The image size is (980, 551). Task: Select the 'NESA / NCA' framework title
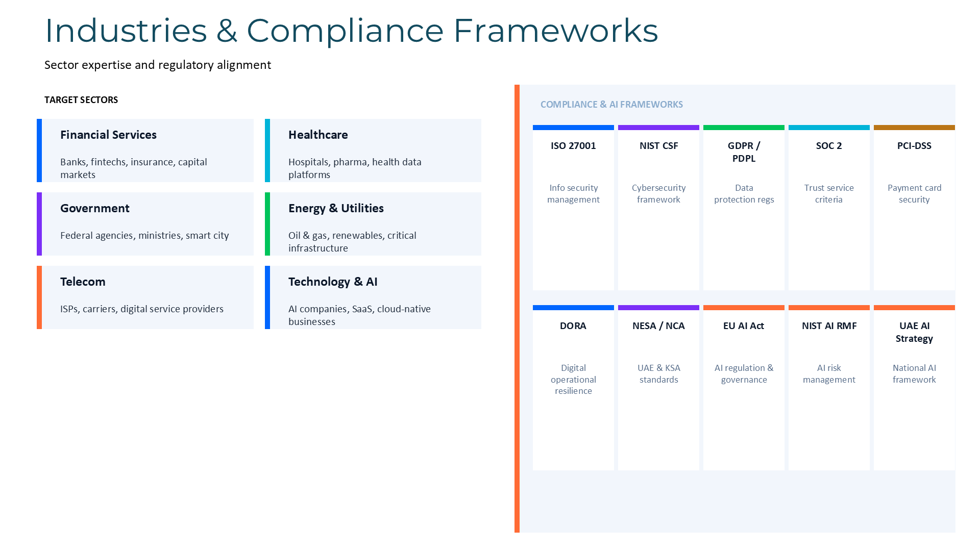point(658,326)
